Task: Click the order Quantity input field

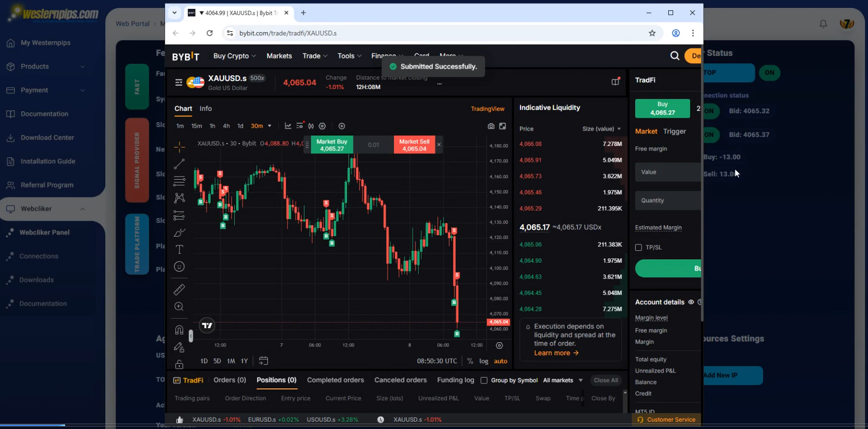Action: point(668,200)
